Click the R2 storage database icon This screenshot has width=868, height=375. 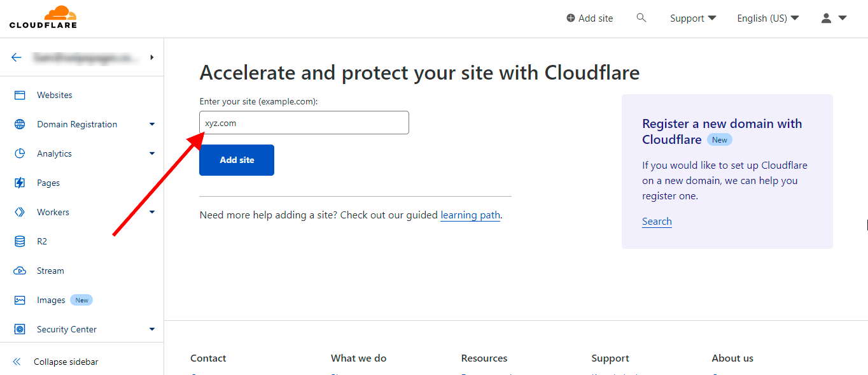(x=20, y=241)
